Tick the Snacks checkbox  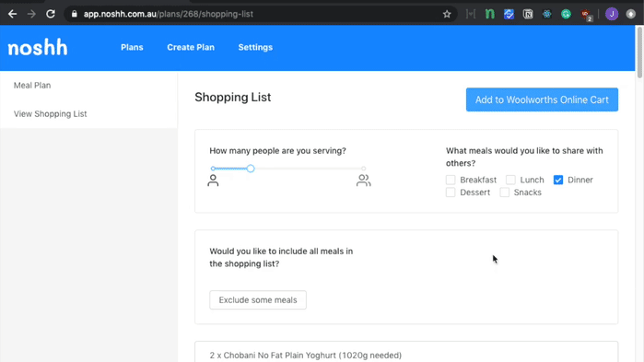coord(504,193)
